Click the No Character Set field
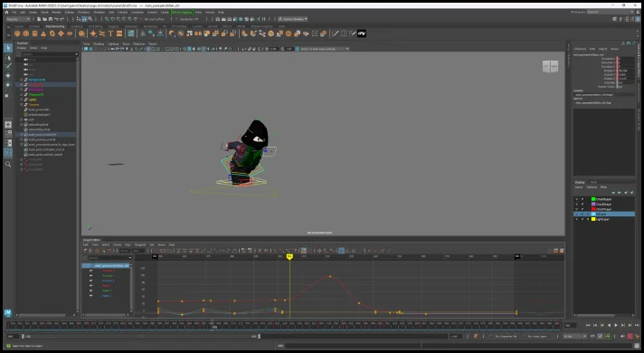644x353 pixels. click(506, 336)
